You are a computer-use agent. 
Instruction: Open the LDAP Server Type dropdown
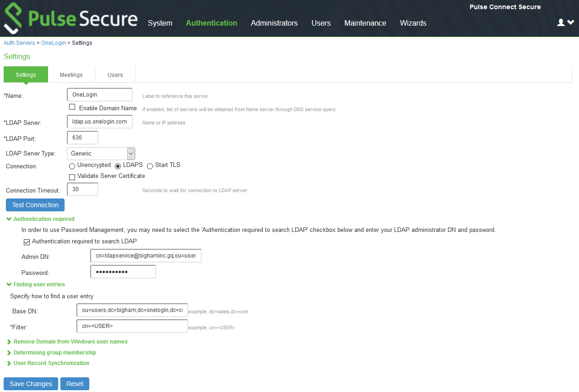coord(101,154)
